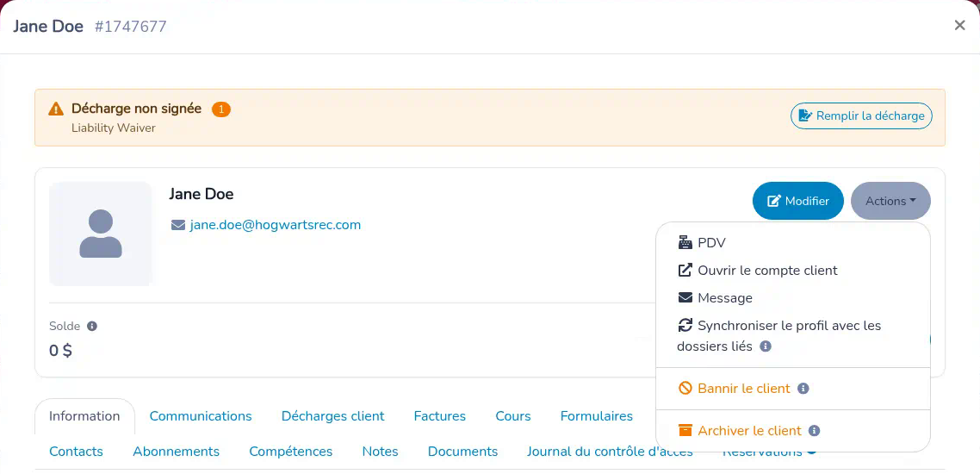Choose Archiver le client
The image size is (980, 474).
792,431
